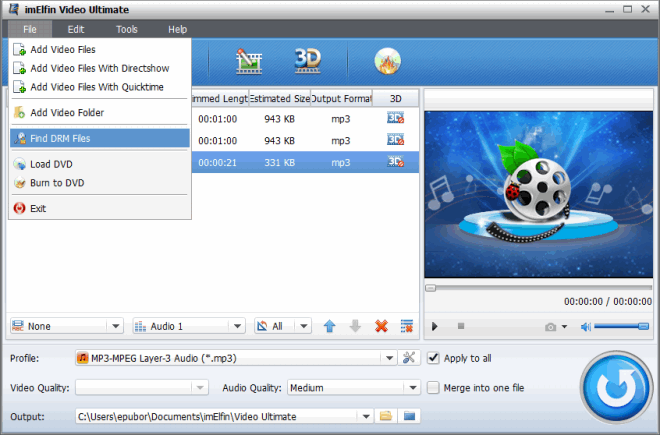Click the Find DRM Files icon
This screenshot has height=435, width=660.
19,138
